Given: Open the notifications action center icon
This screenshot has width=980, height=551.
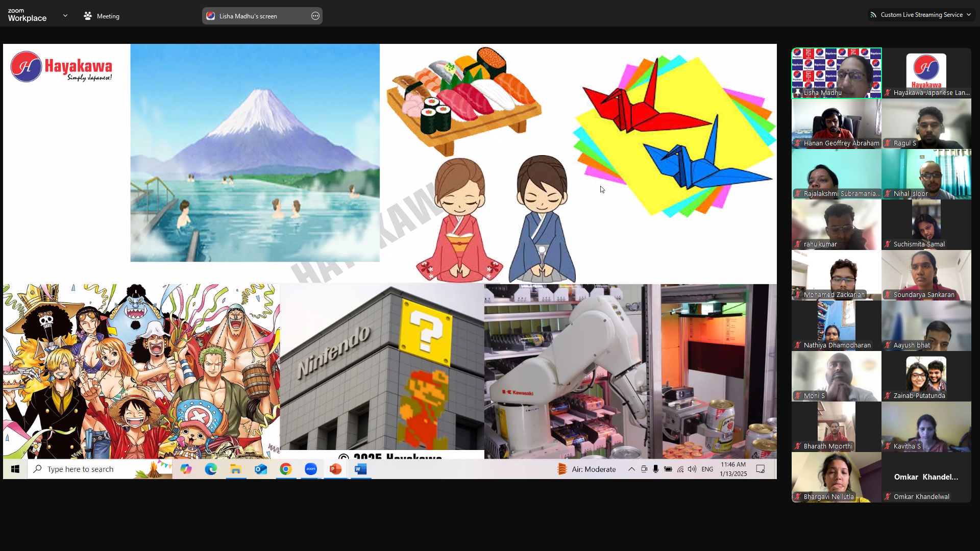Looking at the screenshot, I should 761,469.
